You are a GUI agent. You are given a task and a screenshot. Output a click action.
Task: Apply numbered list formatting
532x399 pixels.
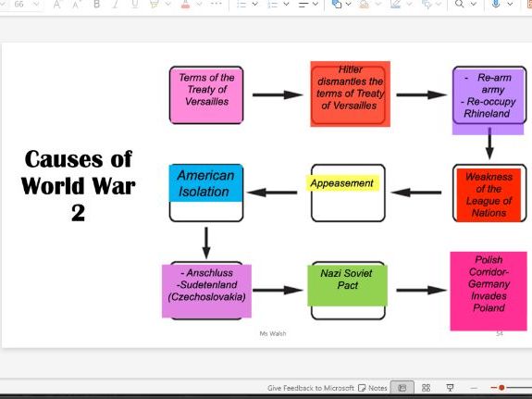coord(273,4)
